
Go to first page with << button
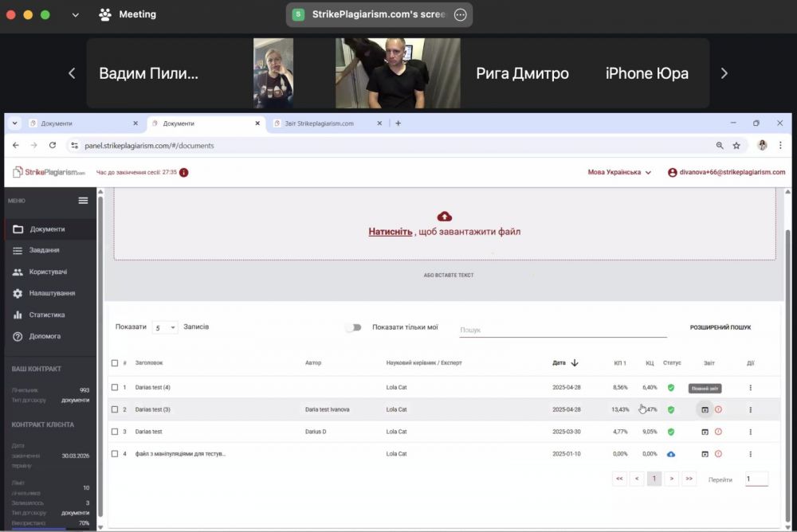(619, 479)
